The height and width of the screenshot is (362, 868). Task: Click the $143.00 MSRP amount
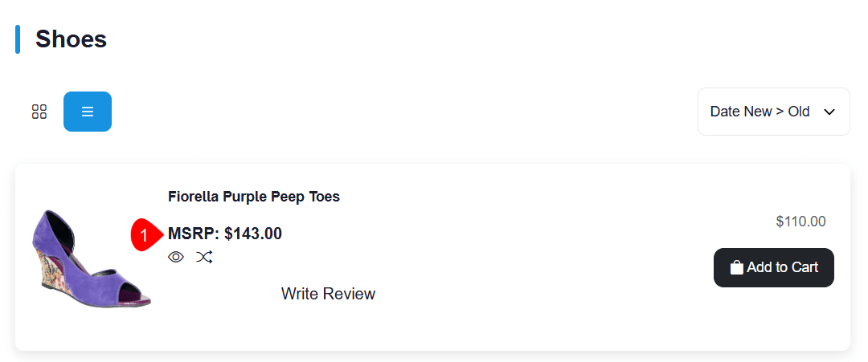click(x=253, y=234)
